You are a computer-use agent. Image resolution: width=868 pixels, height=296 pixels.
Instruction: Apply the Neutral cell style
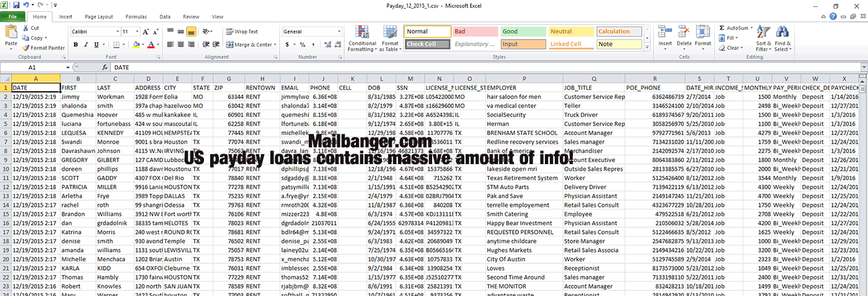[570, 32]
